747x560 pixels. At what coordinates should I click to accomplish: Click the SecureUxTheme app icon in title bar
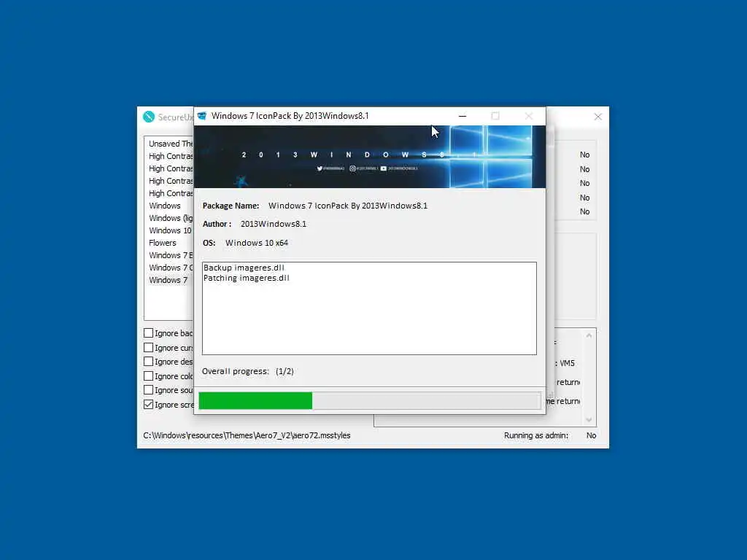pyautogui.click(x=149, y=117)
